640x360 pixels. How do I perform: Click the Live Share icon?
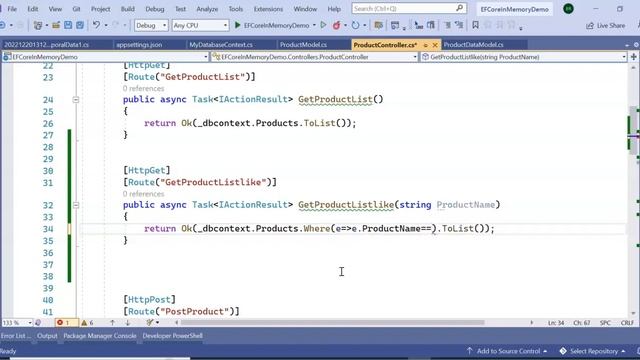click(590, 26)
